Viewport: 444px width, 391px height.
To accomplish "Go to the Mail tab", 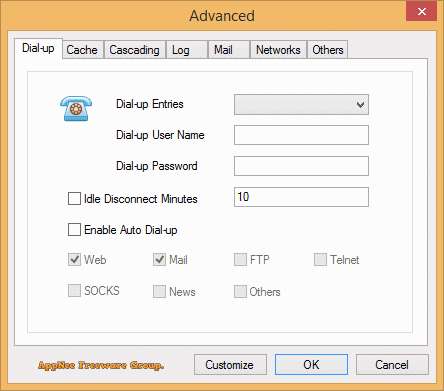I will (x=229, y=50).
